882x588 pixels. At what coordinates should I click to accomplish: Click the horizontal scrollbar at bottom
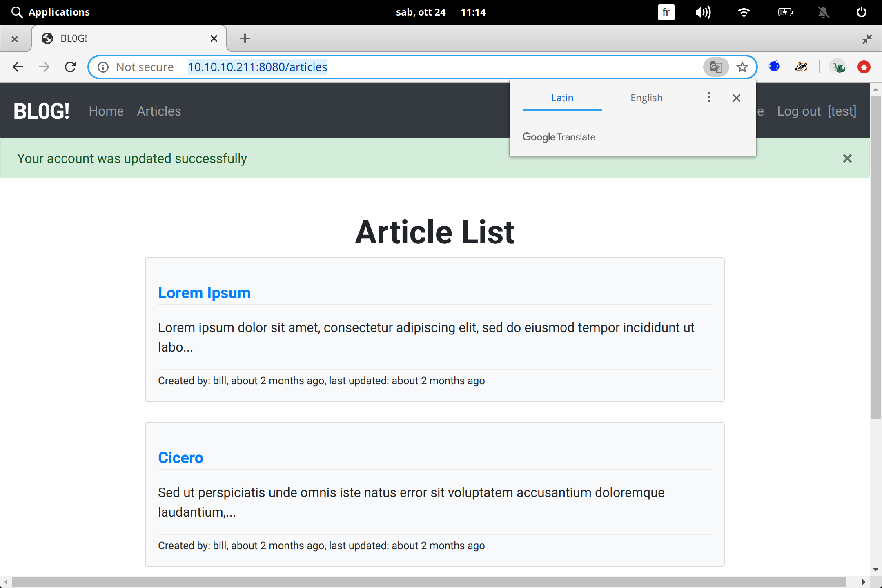(x=429, y=581)
